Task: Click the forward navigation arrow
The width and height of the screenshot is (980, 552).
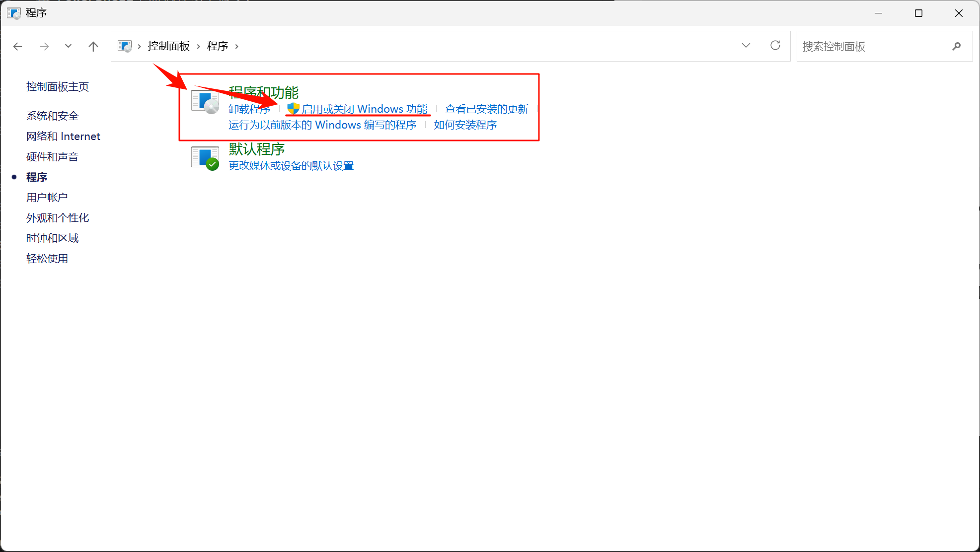Action: [44, 46]
